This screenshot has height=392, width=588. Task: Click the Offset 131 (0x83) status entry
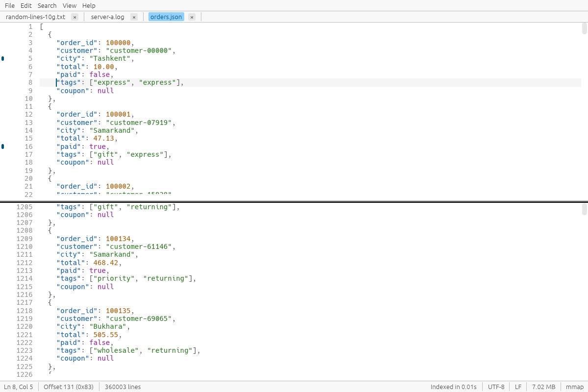point(69,387)
